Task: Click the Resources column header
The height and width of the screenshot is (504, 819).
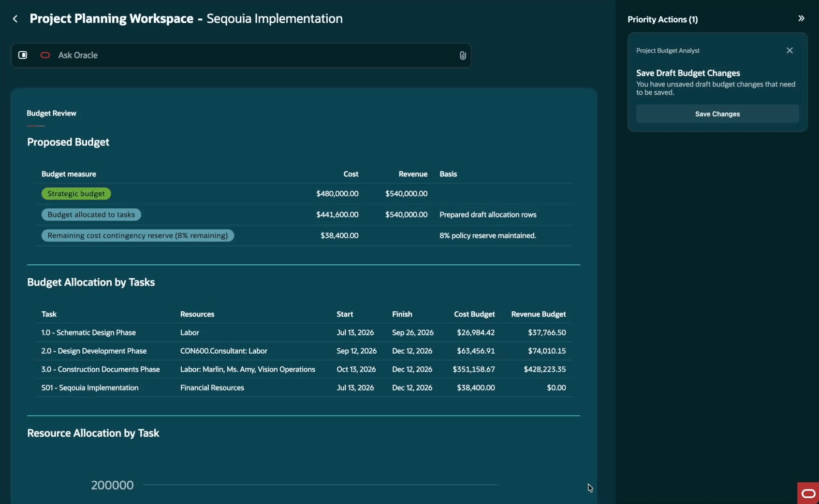Action: click(197, 314)
